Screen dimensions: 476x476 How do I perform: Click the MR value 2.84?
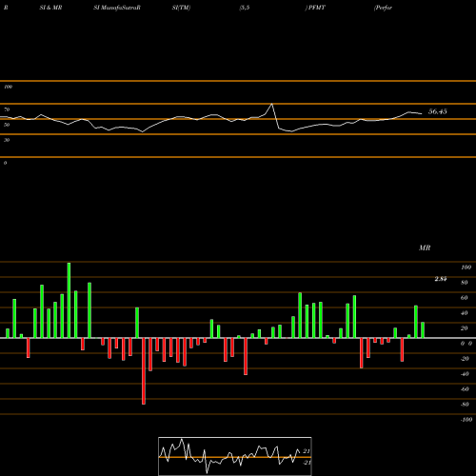(x=441, y=279)
